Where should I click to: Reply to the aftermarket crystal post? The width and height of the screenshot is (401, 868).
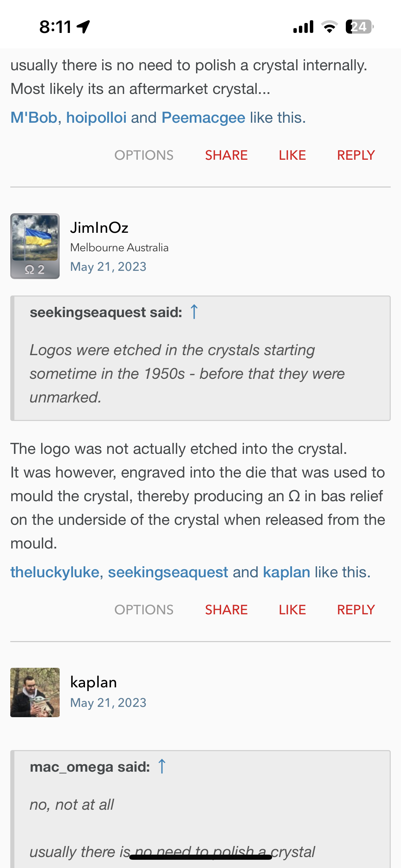click(x=356, y=155)
